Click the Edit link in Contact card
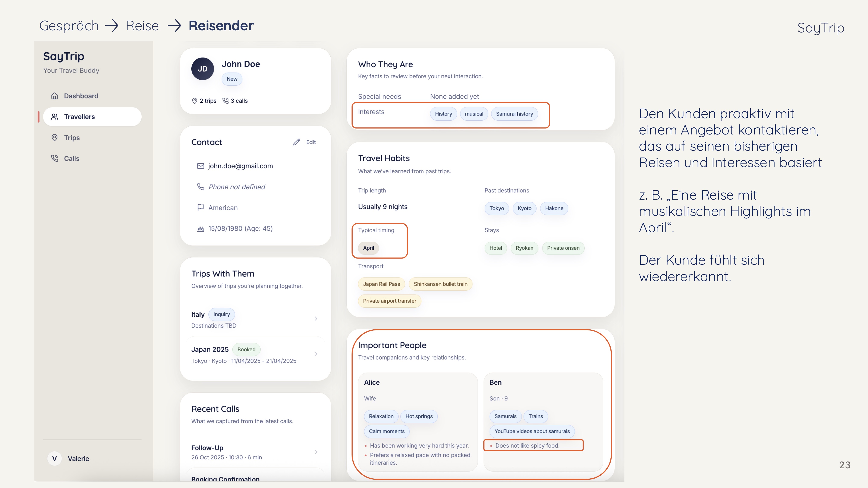This screenshot has height=488, width=868. click(x=311, y=142)
